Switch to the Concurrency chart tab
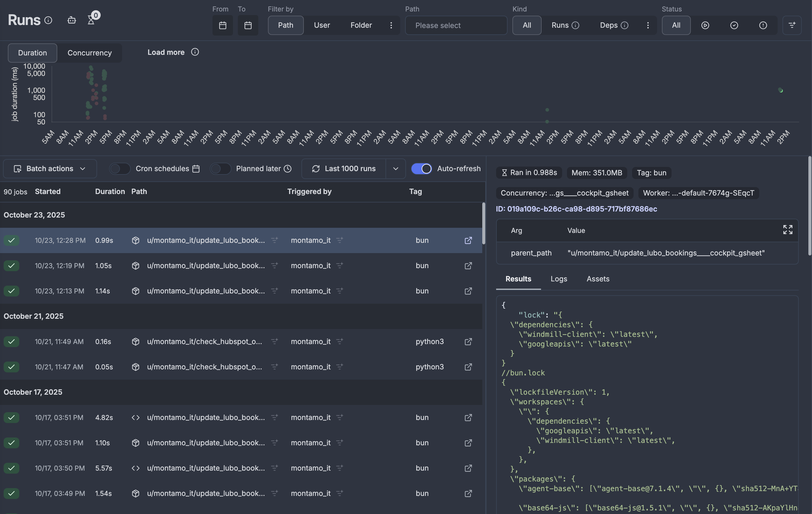The height and width of the screenshot is (514, 812). click(89, 53)
